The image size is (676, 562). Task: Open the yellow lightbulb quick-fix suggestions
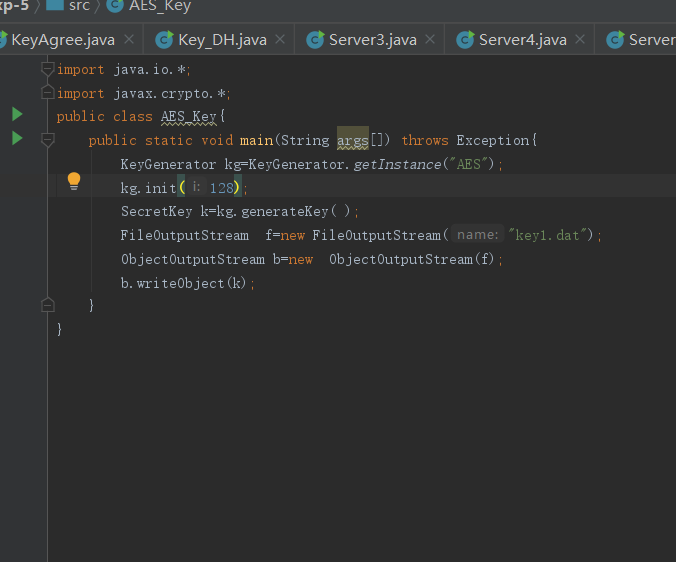[x=74, y=181]
